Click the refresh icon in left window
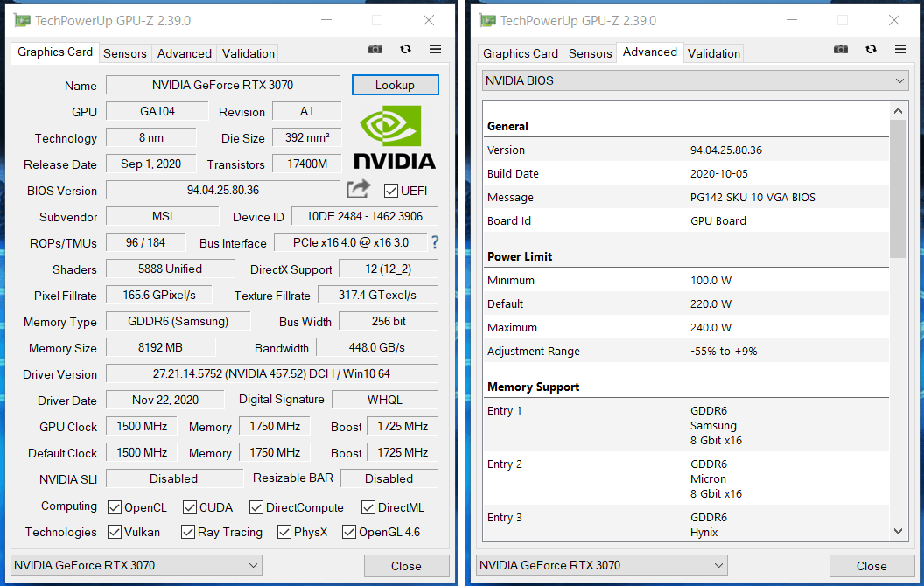The image size is (924, 586). (x=405, y=50)
